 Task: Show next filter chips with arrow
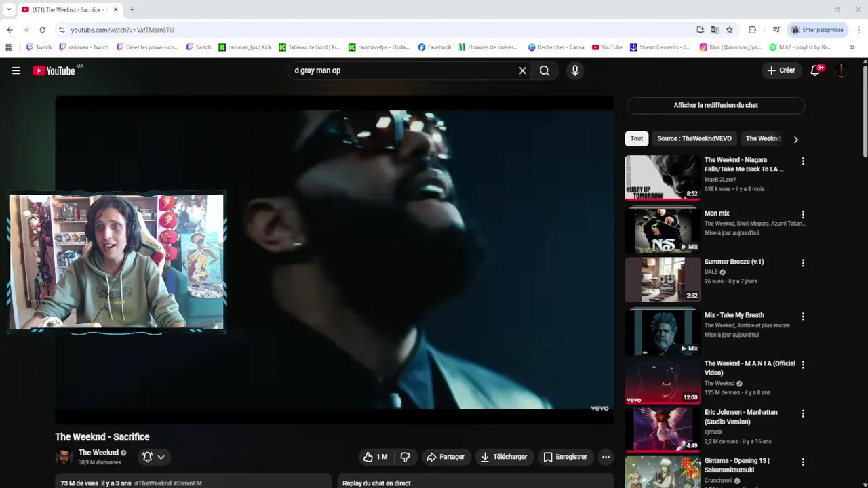coord(796,139)
